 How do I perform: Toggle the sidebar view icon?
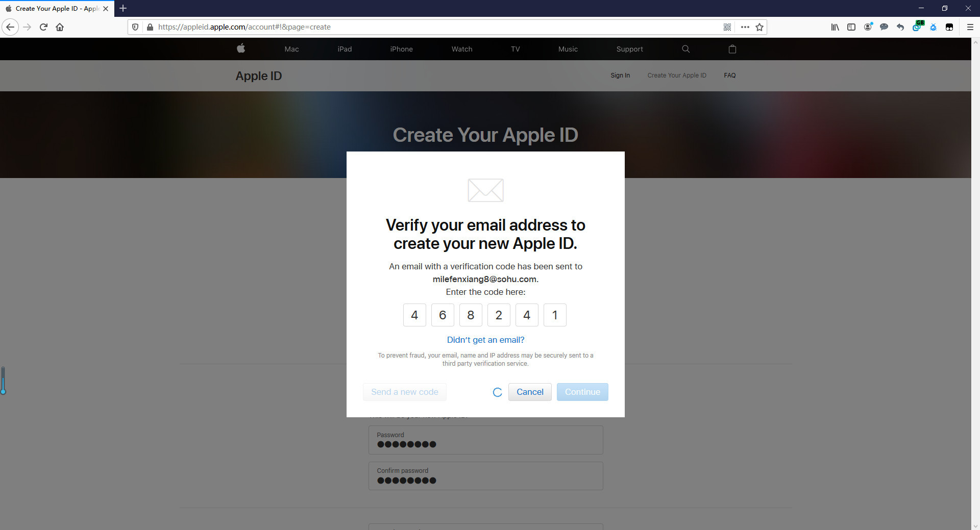click(851, 27)
